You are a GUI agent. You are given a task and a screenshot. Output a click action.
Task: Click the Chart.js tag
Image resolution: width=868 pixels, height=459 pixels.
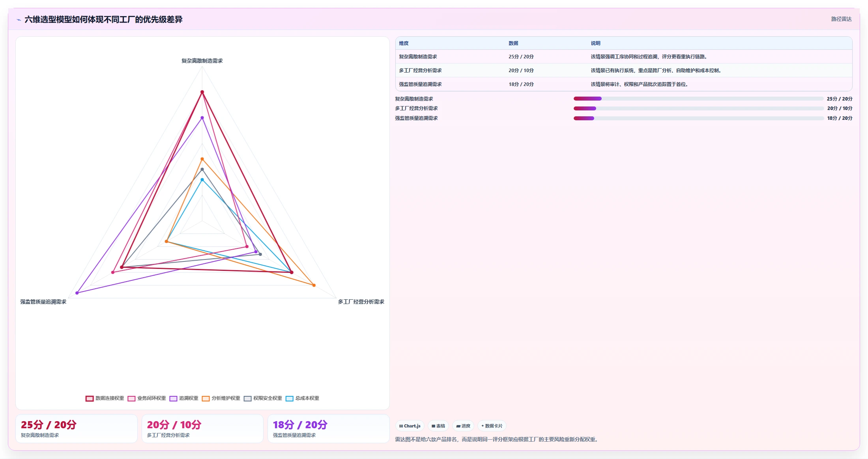[x=410, y=426]
